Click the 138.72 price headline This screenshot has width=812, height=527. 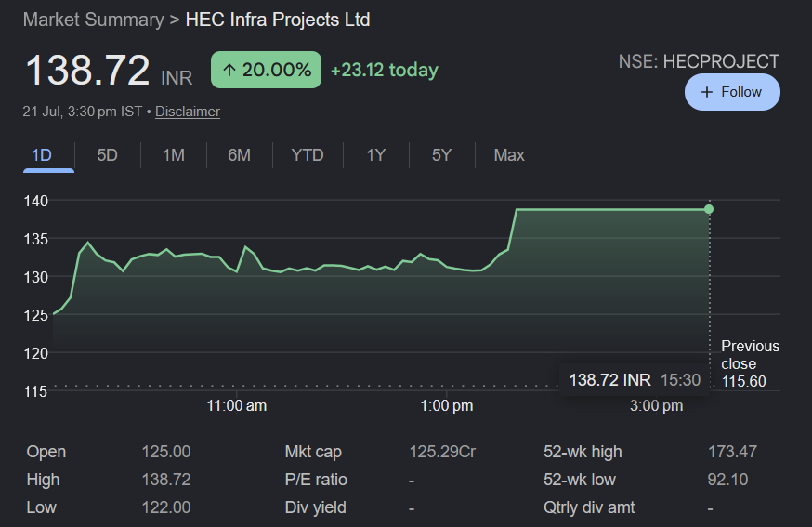(87, 70)
